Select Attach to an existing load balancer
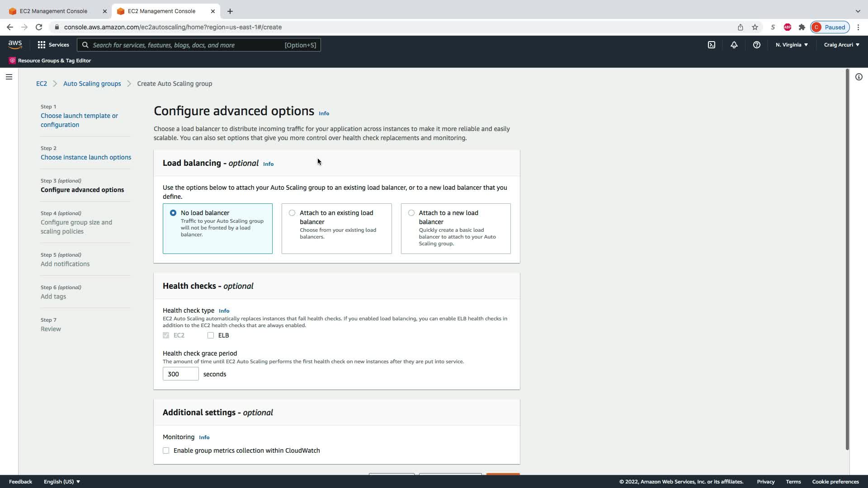This screenshot has height=488, width=868. pyautogui.click(x=292, y=213)
